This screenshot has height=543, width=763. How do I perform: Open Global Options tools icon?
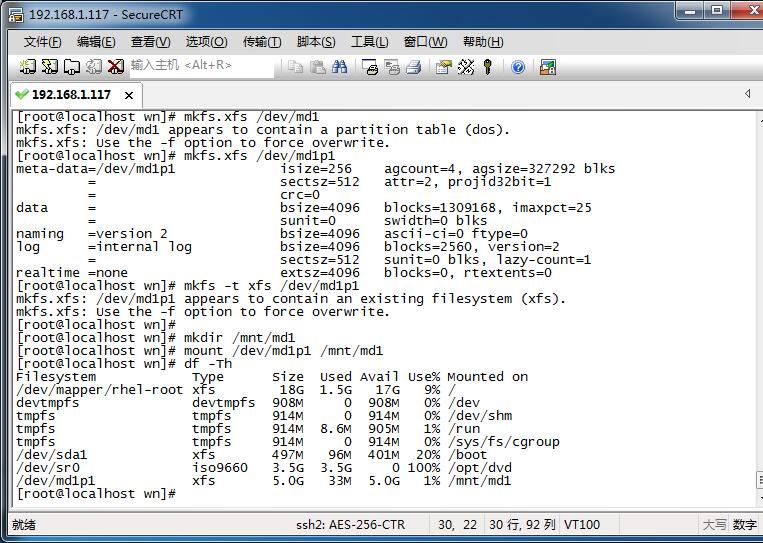coord(466,67)
